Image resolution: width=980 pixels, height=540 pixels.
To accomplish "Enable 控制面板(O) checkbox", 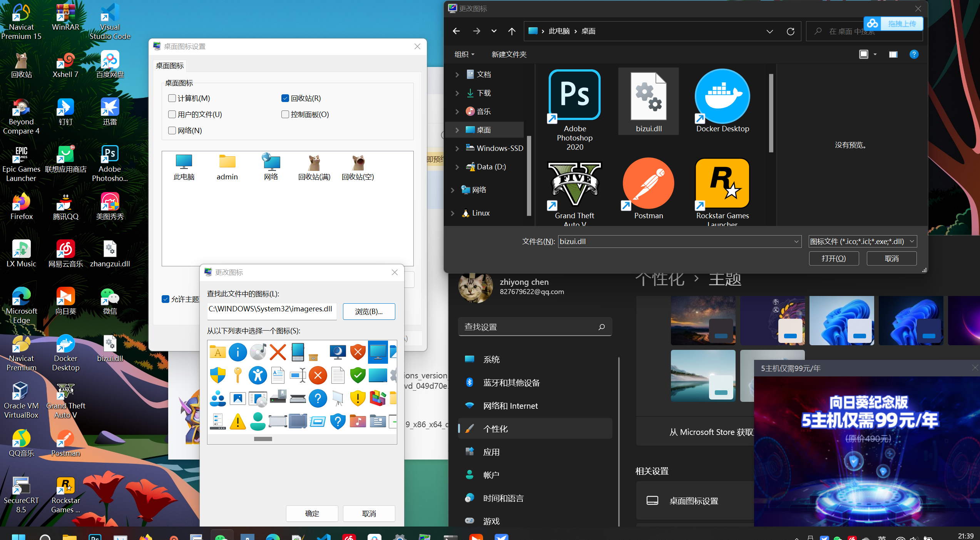I will point(285,114).
